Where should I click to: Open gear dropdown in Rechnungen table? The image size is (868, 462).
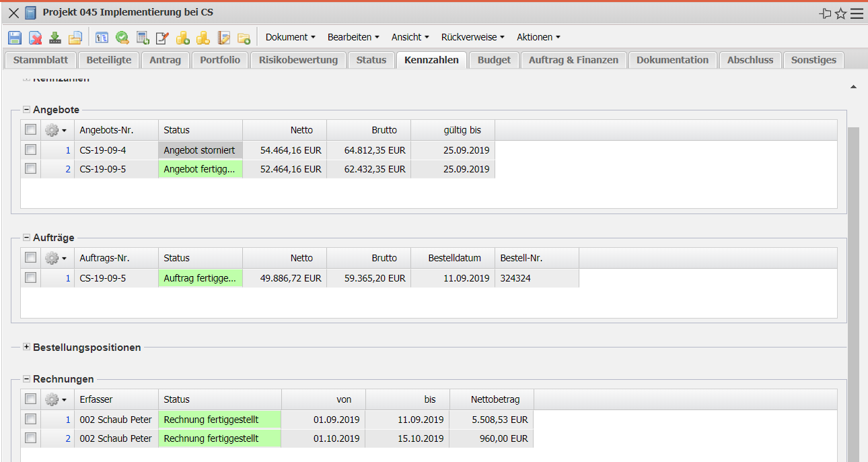[x=56, y=399]
